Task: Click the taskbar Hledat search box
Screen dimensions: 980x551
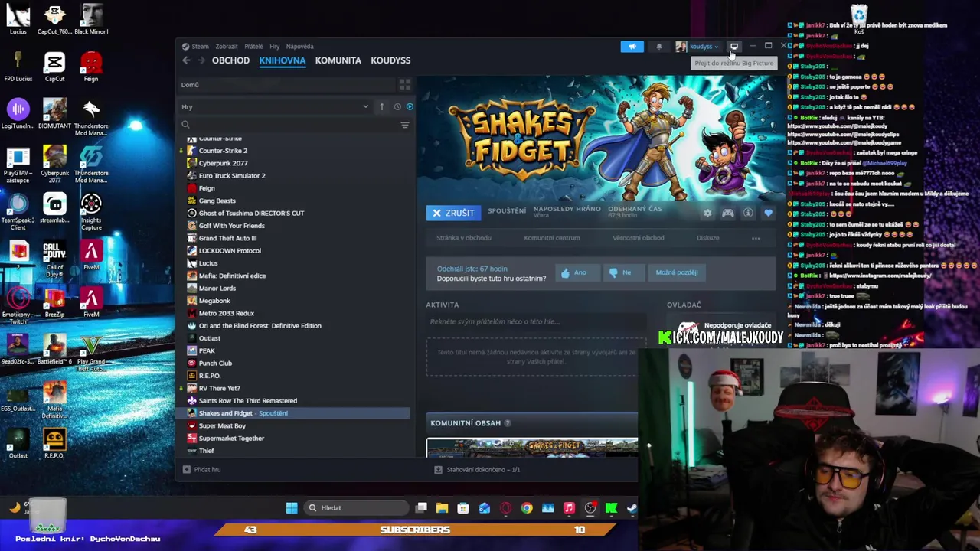Action: 357,507
